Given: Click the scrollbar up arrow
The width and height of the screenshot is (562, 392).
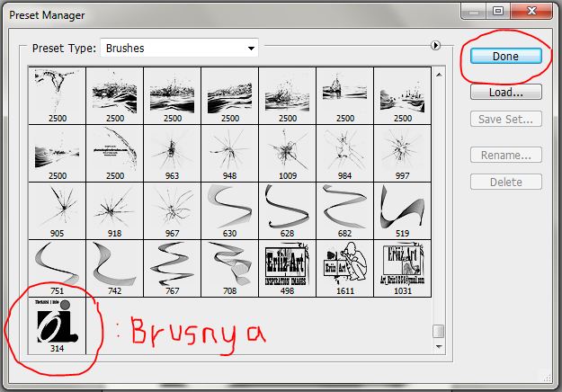Looking at the screenshot, I should point(439,75).
